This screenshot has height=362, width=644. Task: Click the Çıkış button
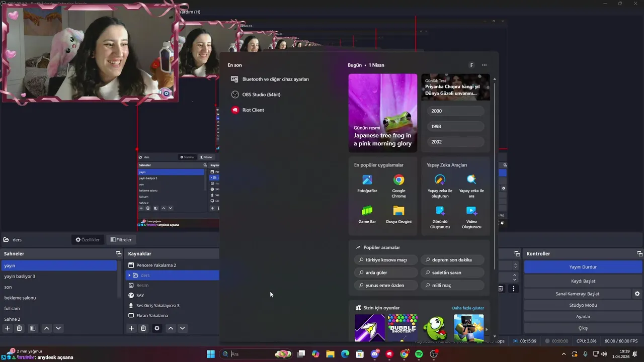click(x=583, y=328)
